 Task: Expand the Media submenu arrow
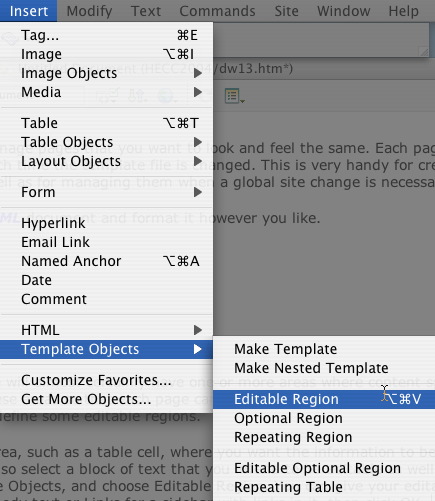(198, 92)
